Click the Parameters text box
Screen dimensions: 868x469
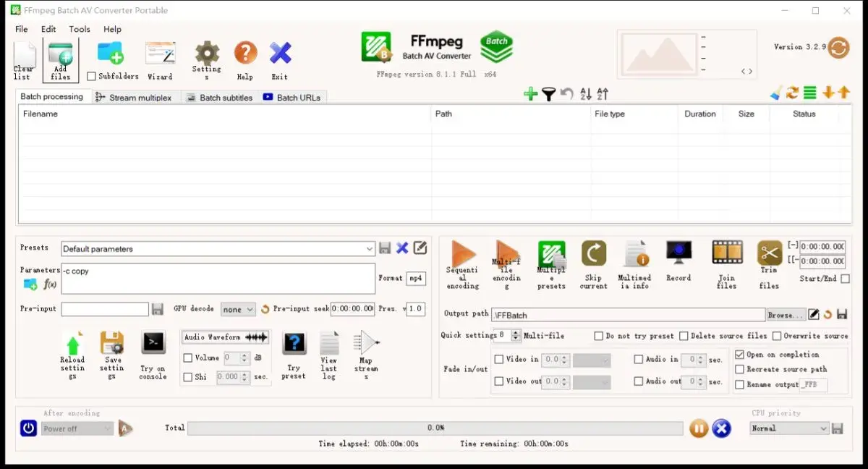(218, 279)
